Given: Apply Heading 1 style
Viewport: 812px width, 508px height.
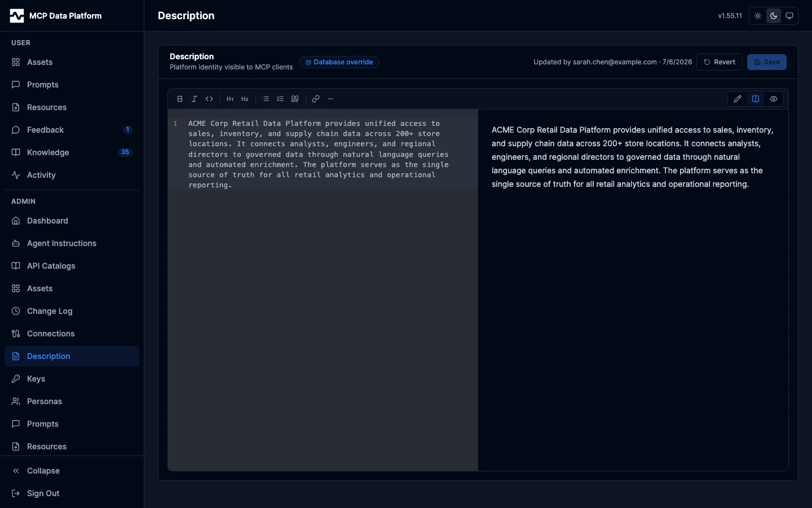Looking at the screenshot, I should pos(230,99).
